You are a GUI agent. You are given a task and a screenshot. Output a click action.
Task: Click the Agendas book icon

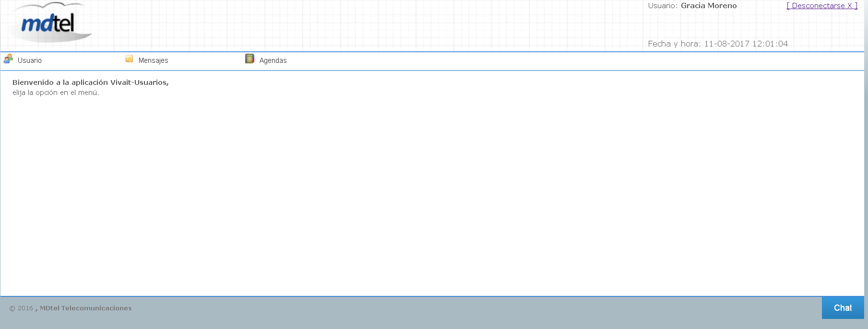(x=250, y=59)
